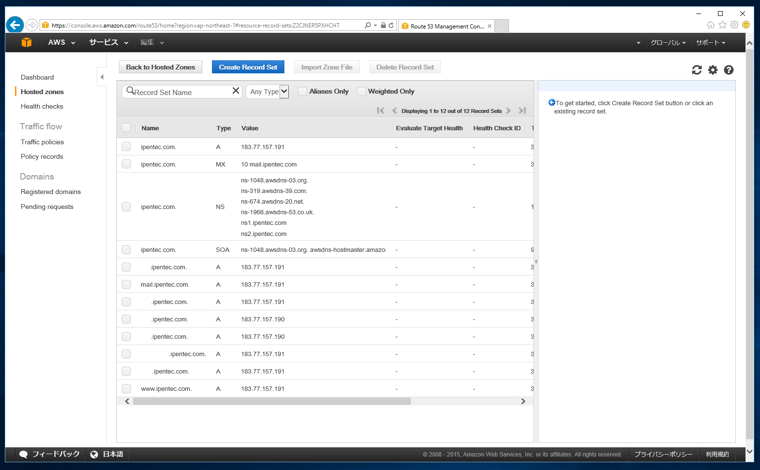This screenshot has height=470, width=760.
Task: Select the www.ipentec.com record checkbox
Action: [126, 389]
